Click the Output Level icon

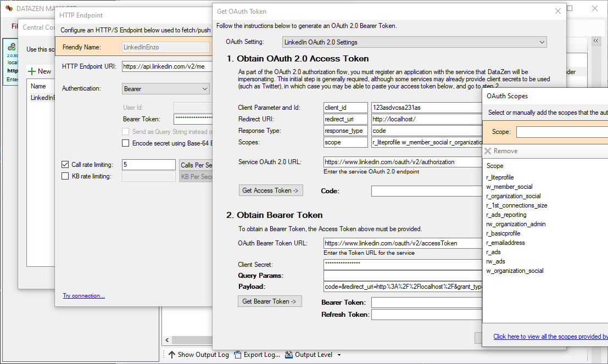[x=289, y=355]
